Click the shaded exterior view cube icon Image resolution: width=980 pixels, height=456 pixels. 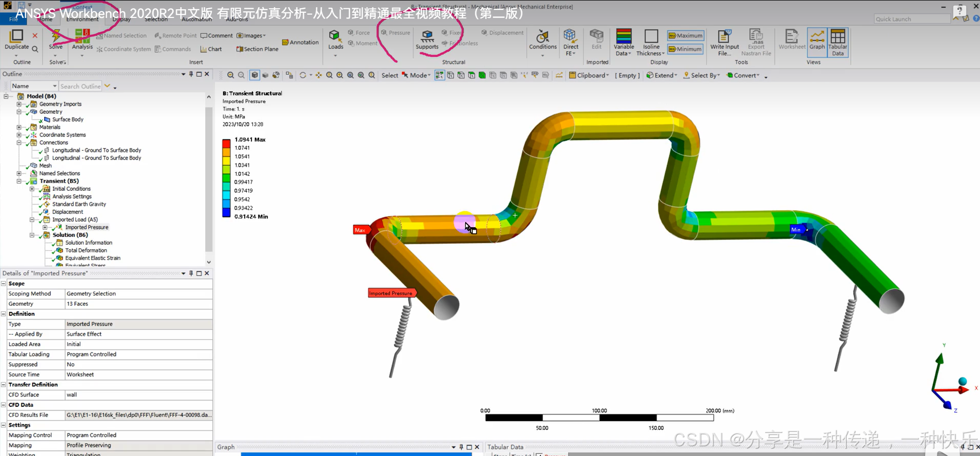255,75
